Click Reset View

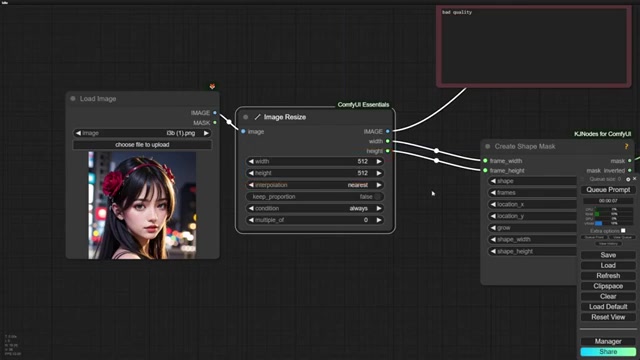[608, 317]
